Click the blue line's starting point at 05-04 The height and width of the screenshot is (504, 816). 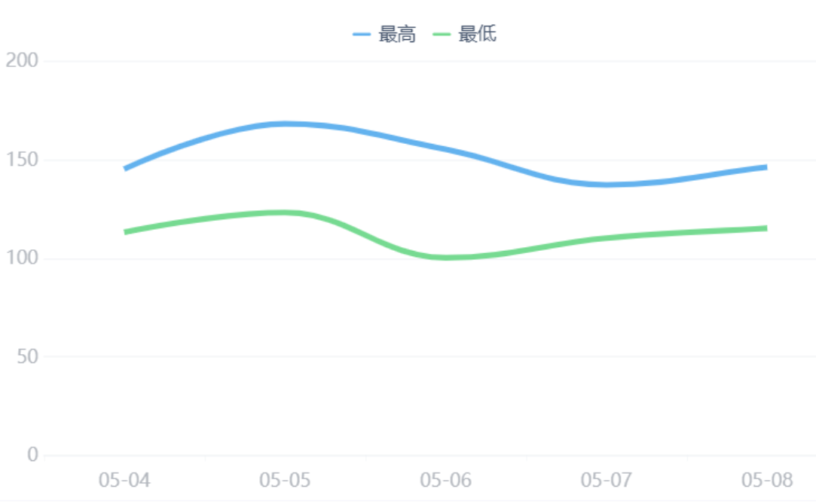point(125,169)
